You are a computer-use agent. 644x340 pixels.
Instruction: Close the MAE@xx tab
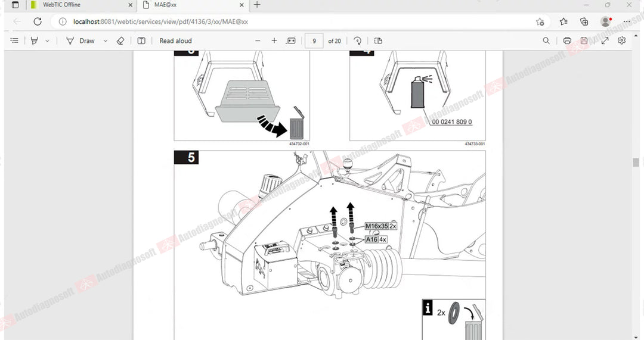click(x=241, y=5)
